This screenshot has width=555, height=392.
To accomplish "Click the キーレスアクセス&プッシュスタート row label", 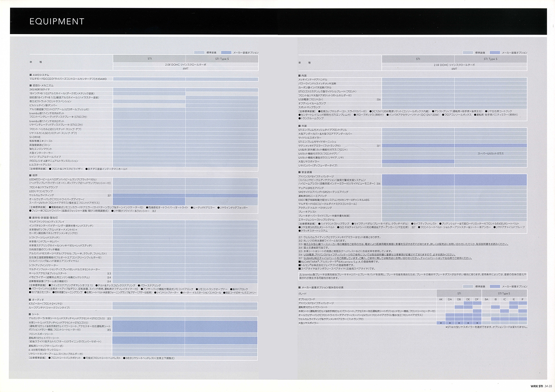I will (48, 273).
